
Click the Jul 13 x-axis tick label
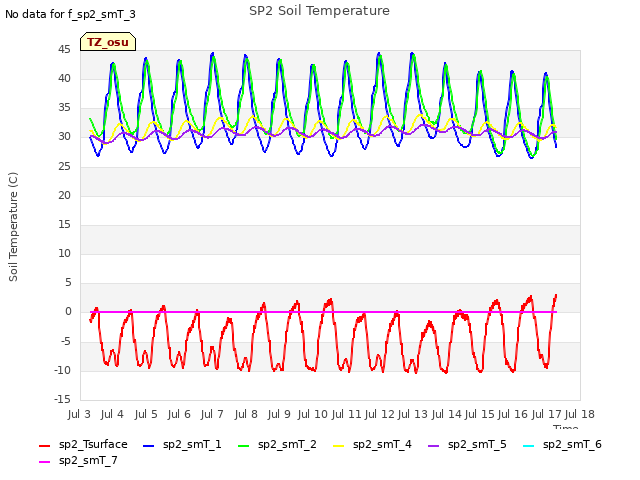coord(412,414)
